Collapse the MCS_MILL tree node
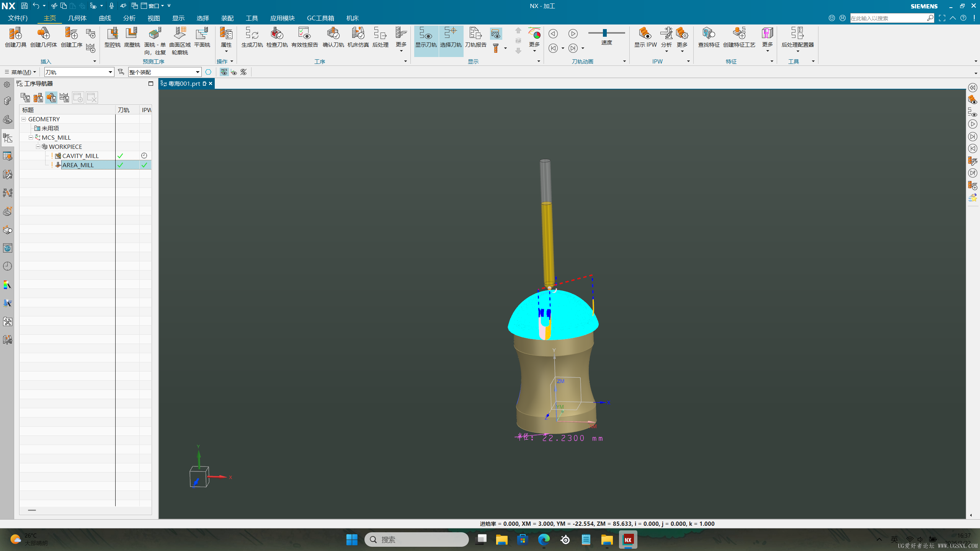 tap(31, 137)
